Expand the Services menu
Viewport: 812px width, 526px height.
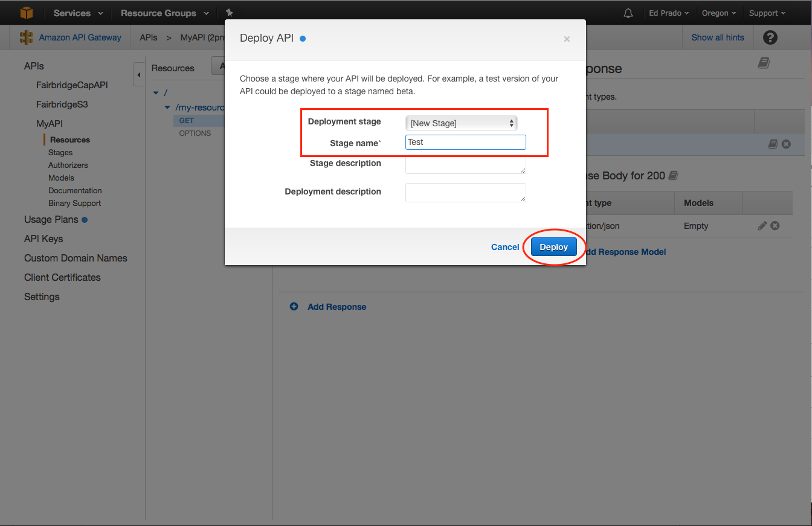coord(78,13)
